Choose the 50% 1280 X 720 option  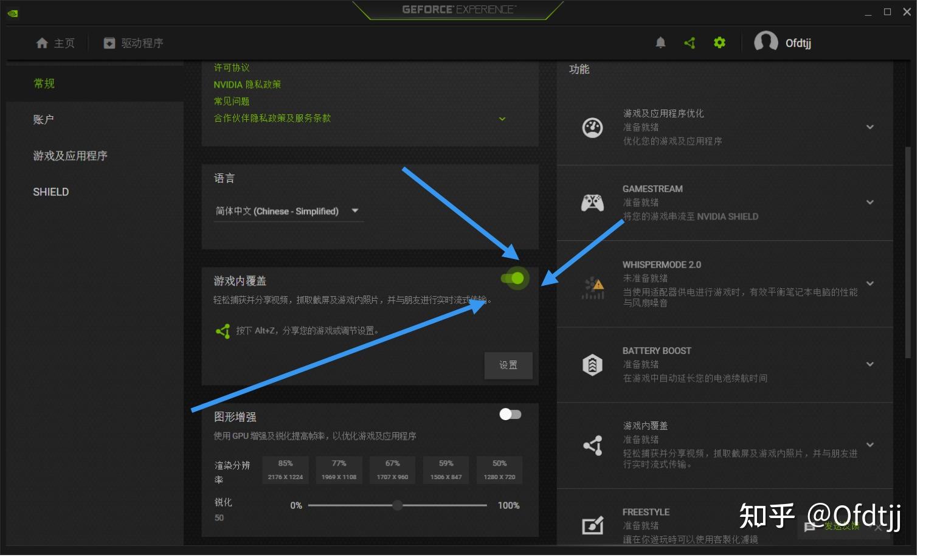click(x=500, y=470)
